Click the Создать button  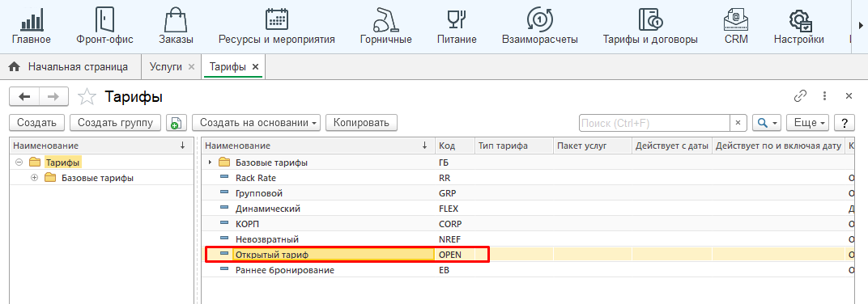36,123
